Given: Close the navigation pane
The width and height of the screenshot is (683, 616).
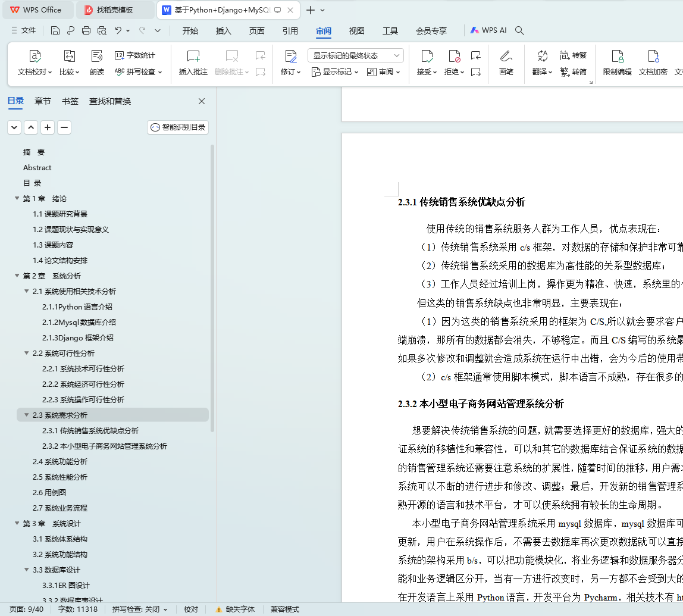Looking at the screenshot, I should 202,101.
